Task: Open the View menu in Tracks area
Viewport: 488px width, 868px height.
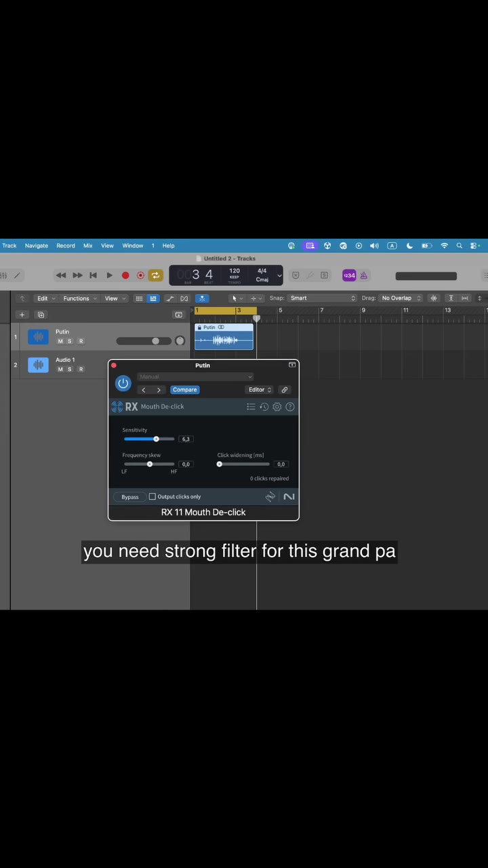Action: 115,298
